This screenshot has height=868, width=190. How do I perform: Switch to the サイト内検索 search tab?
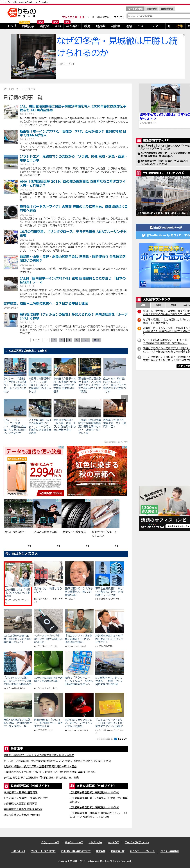(x=135, y=9)
